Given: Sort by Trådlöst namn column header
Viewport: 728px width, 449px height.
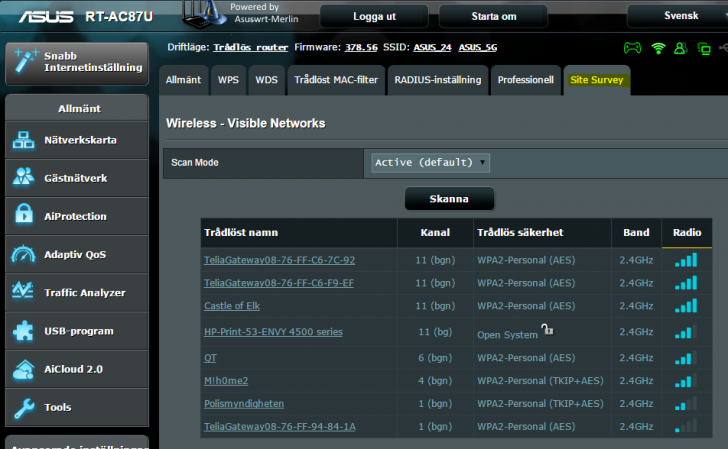Looking at the screenshot, I should pyautogui.click(x=299, y=233).
